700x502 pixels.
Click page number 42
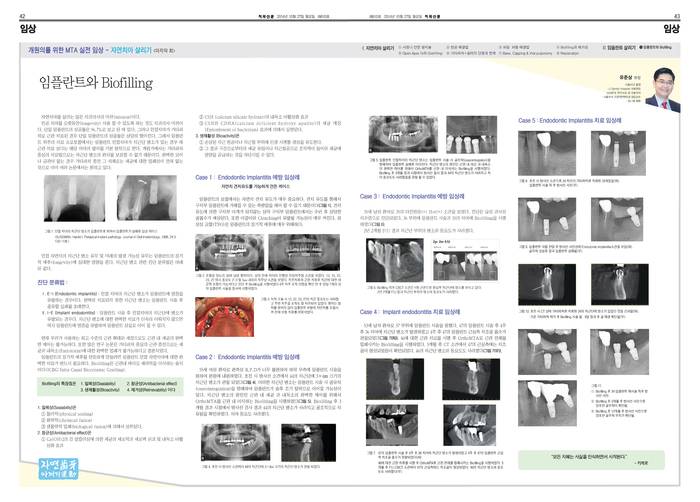click(x=22, y=16)
